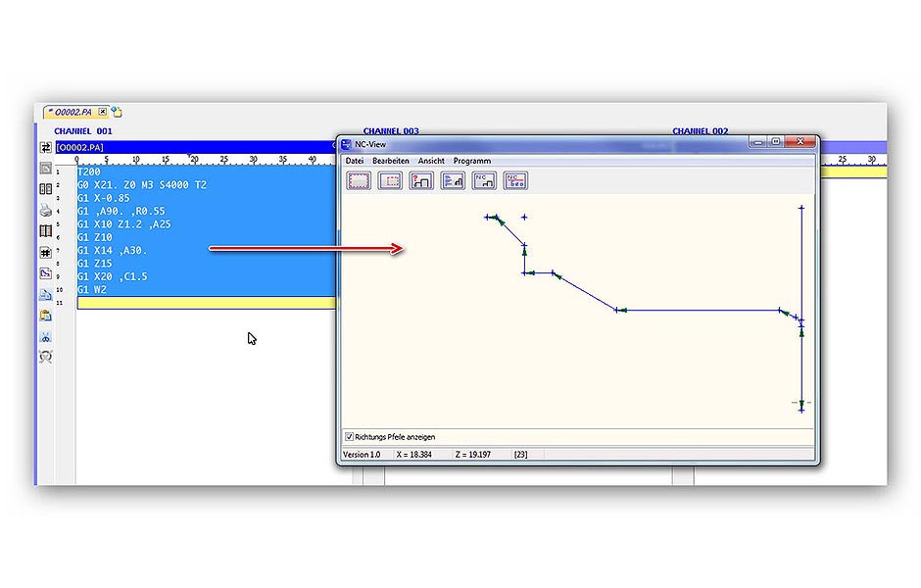Click the fourth NC-View toolbar bar-chart icon
This screenshot has height=588, width=921.
click(x=453, y=180)
